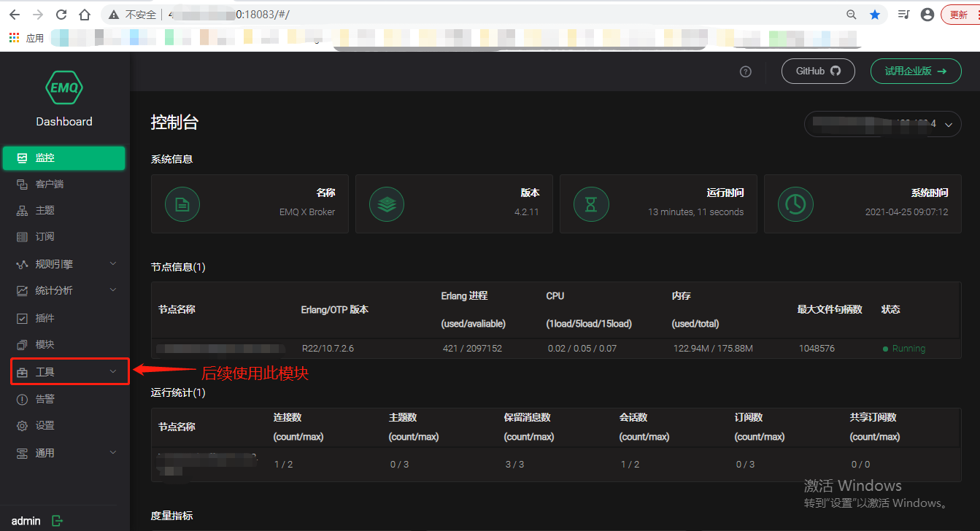This screenshot has width=980, height=531.
Task: Open the browser profile avatar icon
Action: coord(927,15)
